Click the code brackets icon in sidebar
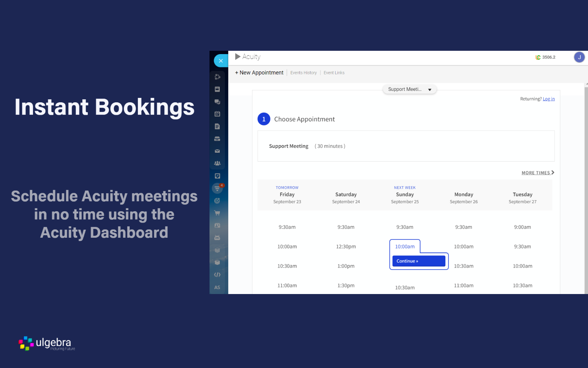588x368 pixels. 217,275
